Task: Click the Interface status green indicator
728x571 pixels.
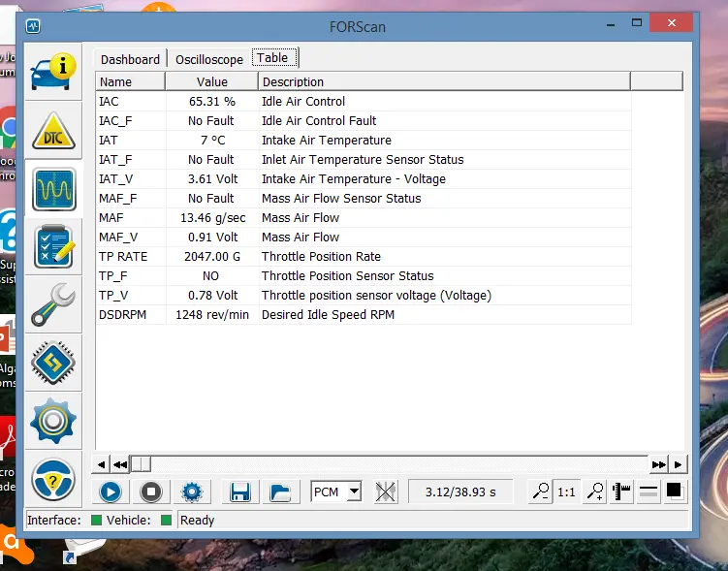Action: 97,520
